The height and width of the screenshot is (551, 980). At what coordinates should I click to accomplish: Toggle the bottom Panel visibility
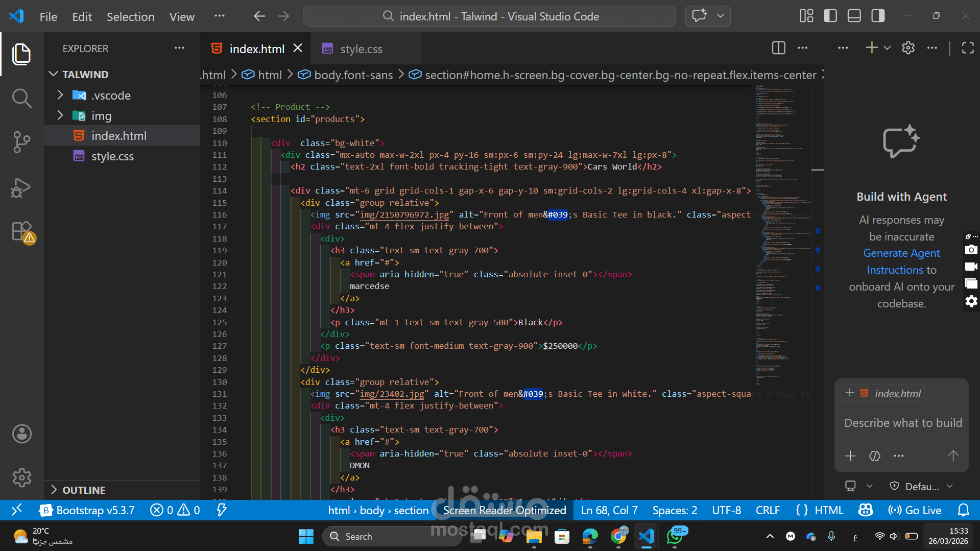tap(854, 16)
